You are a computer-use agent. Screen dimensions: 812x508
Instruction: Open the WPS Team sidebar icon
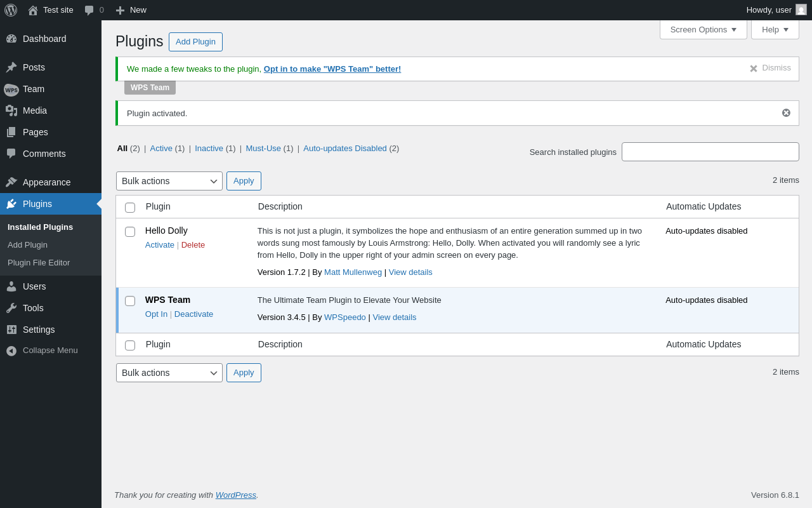pyautogui.click(x=11, y=90)
